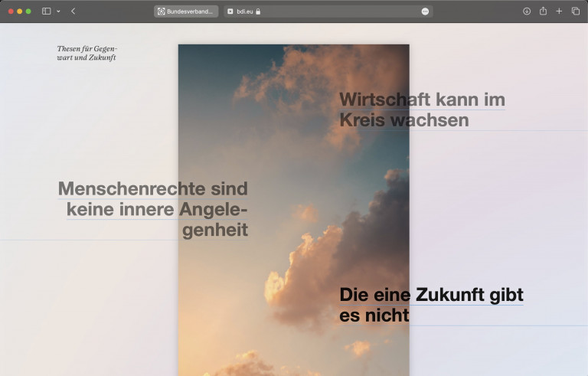This screenshot has width=588, height=376.
Task: Go back with the back arrow
Action: (x=73, y=11)
